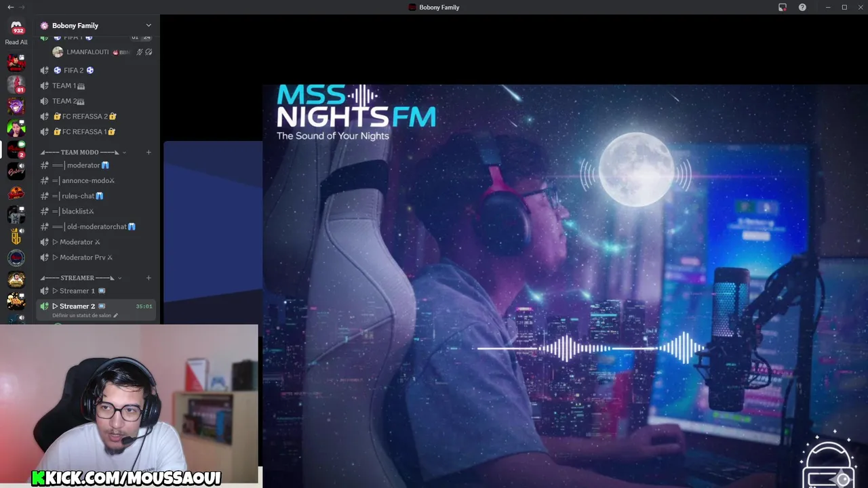
Task: Open server icon with 81 badge
Action: [x=16, y=85]
